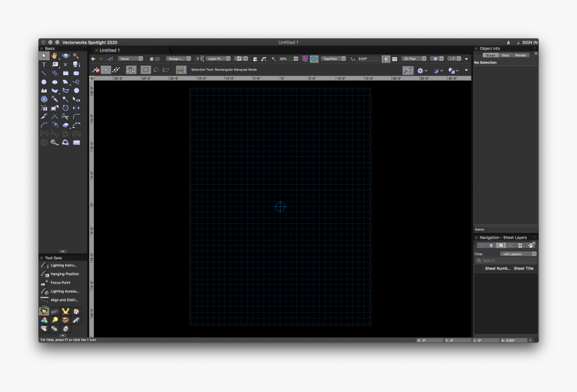Switch to Polygonal Marquee mode
The image size is (577, 392).
pos(166,70)
